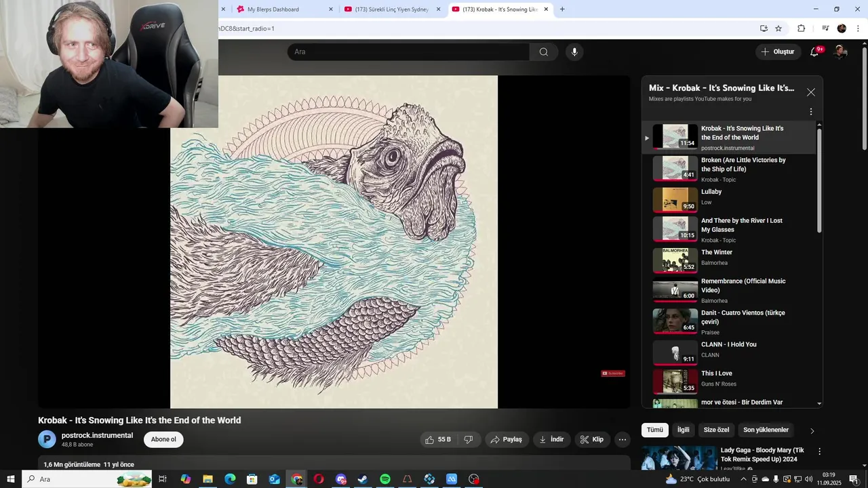Open Windows notification center

coord(854,479)
